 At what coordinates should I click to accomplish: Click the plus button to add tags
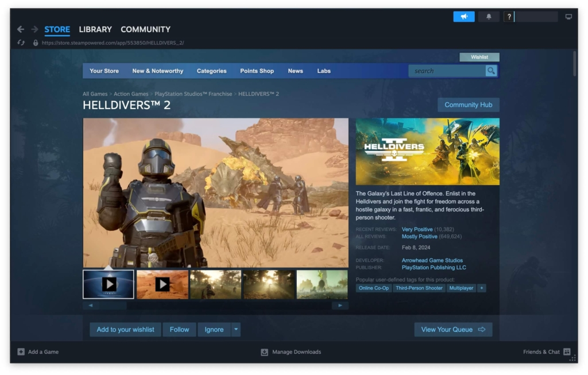tap(482, 288)
